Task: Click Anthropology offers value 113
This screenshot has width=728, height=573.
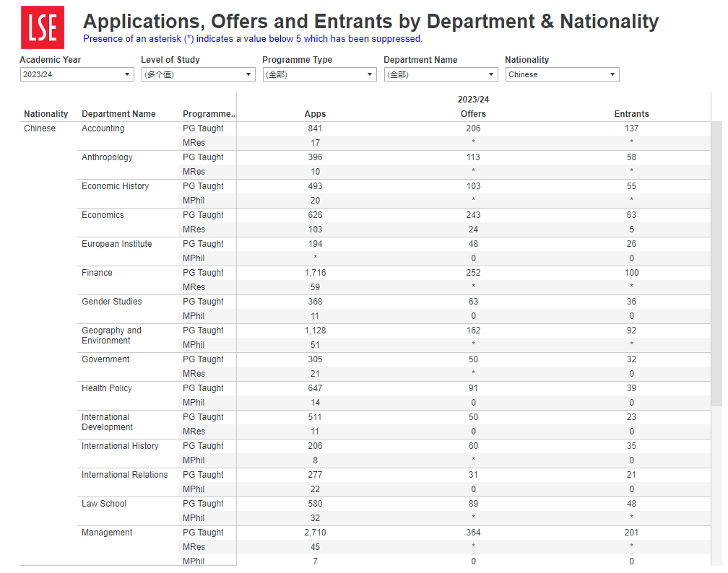Action: click(x=473, y=157)
